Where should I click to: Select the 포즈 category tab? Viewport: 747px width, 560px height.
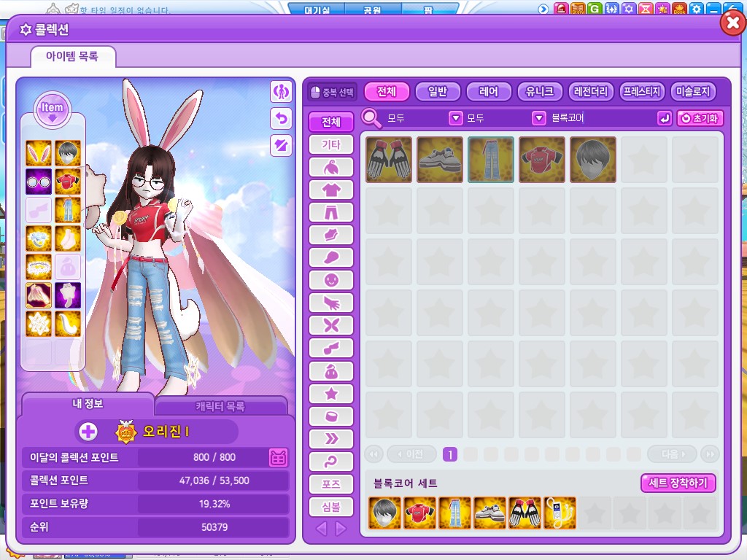(331, 484)
